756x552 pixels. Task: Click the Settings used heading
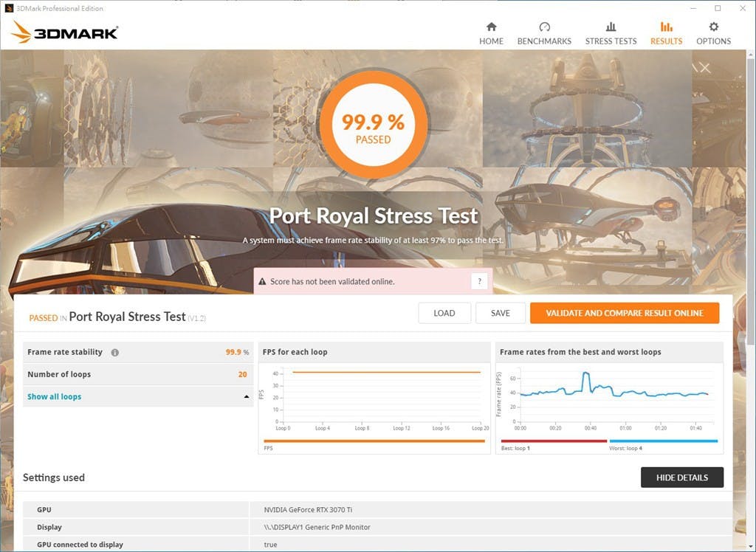tap(53, 477)
